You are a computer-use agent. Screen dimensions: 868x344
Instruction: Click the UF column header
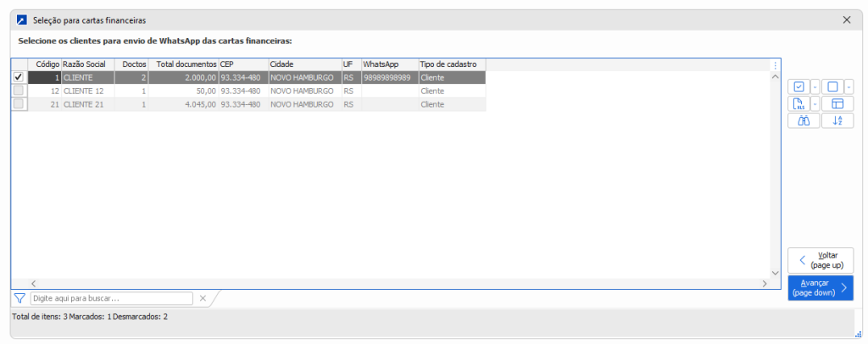click(x=352, y=64)
